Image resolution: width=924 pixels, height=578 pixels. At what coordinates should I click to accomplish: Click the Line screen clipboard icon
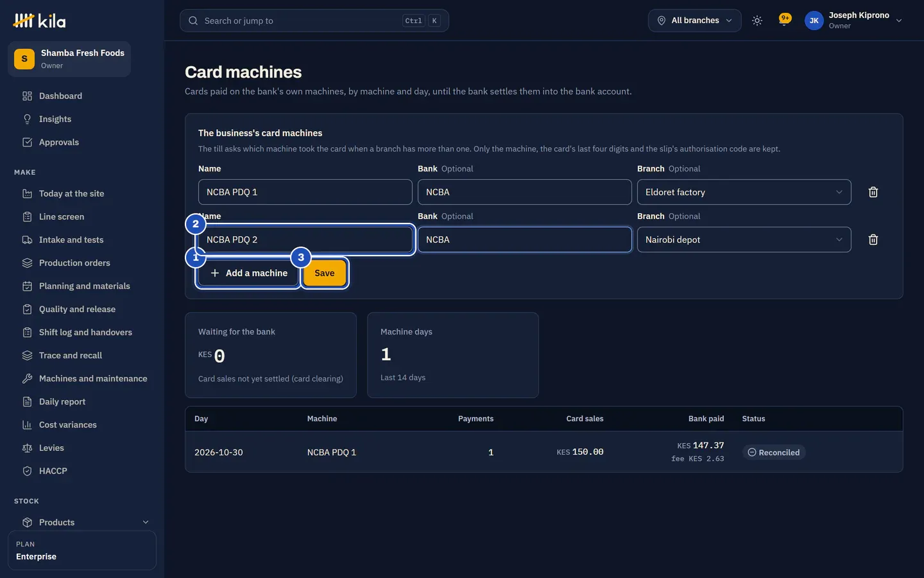point(27,216)
